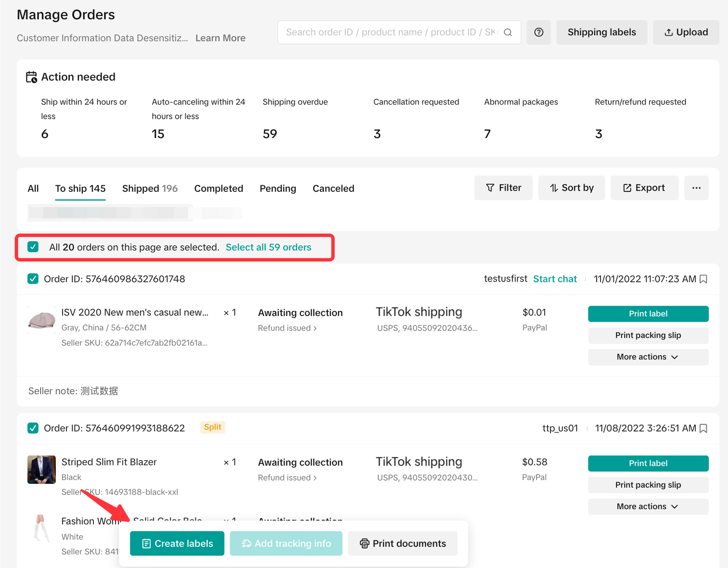Switch to the Canceled tab
This screenshot has height=568, width=728.
point(333,189)
